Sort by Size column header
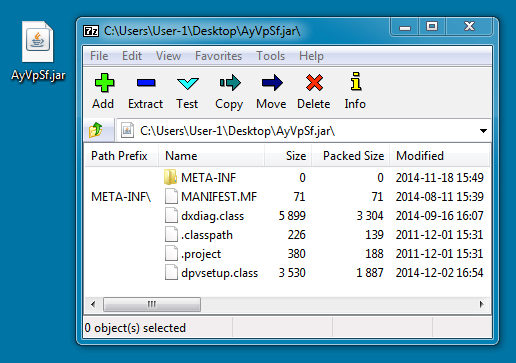This screenshot has height=363, width=516. tap(288, 156)
